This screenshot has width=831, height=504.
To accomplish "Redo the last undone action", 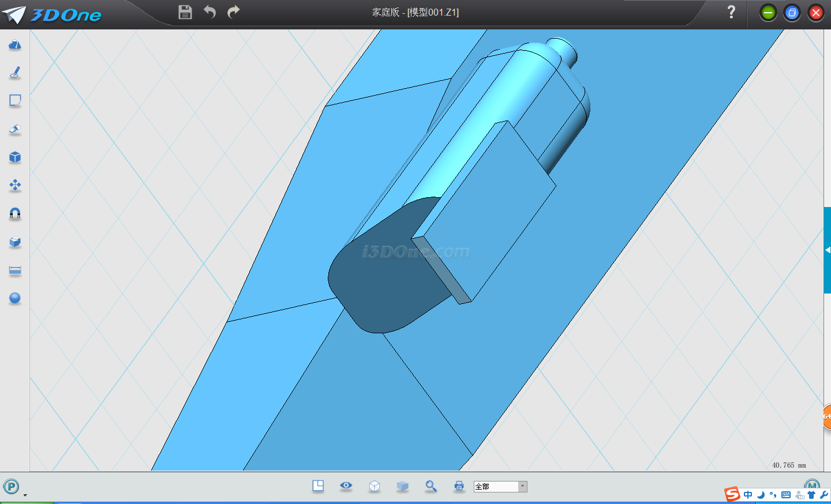I will pos(234,12).
